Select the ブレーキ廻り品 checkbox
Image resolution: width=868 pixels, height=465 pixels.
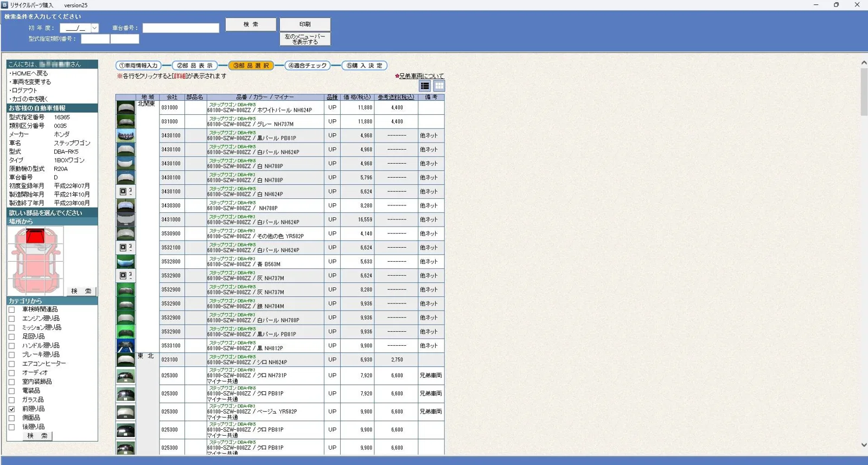(11, 355)
